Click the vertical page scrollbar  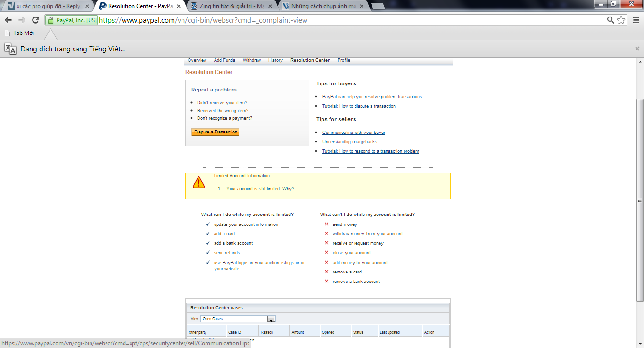pos(640,200)
